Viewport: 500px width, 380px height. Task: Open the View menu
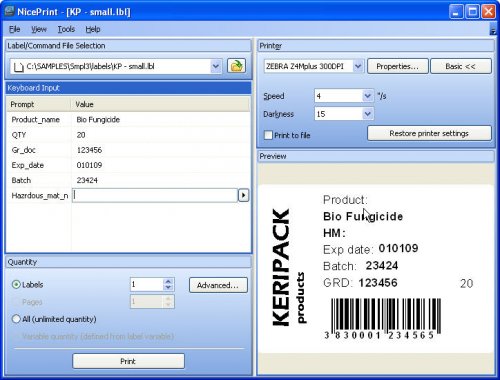[39, 29]
